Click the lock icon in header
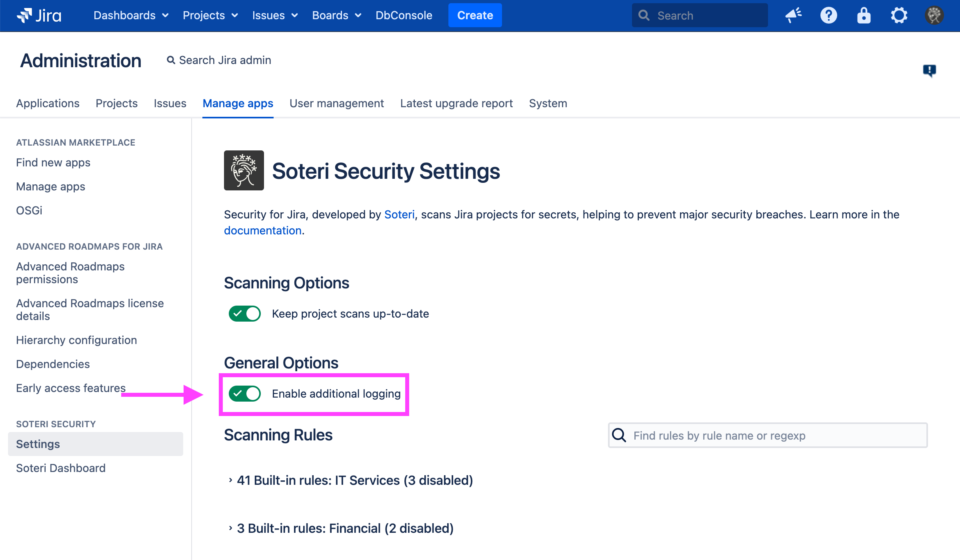Image resolution: width=960 pixels, height=560 pixels. pyautogui.click(x=864, y=16)
